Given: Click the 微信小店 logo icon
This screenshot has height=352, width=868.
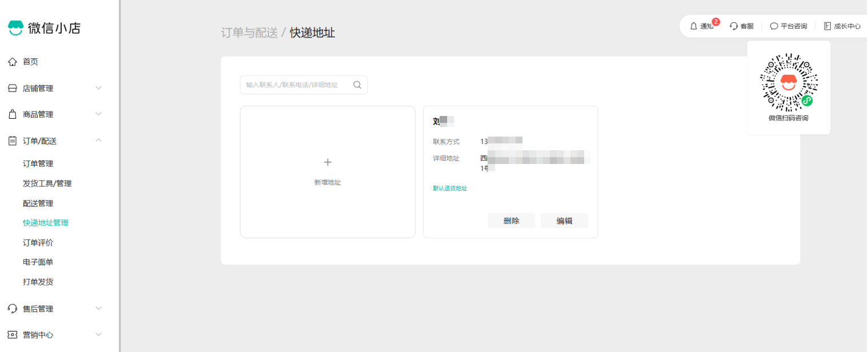Looking at the screenshot, I should click(15, 28).
